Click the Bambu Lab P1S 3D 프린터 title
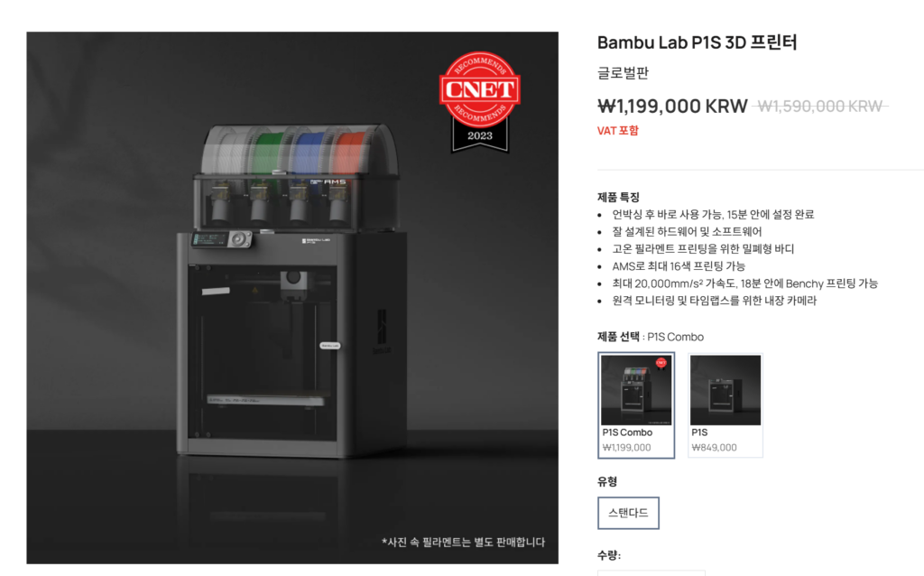The width and height of the screenshot is (924, 576). pyautogui.click(x=698, y=42)
